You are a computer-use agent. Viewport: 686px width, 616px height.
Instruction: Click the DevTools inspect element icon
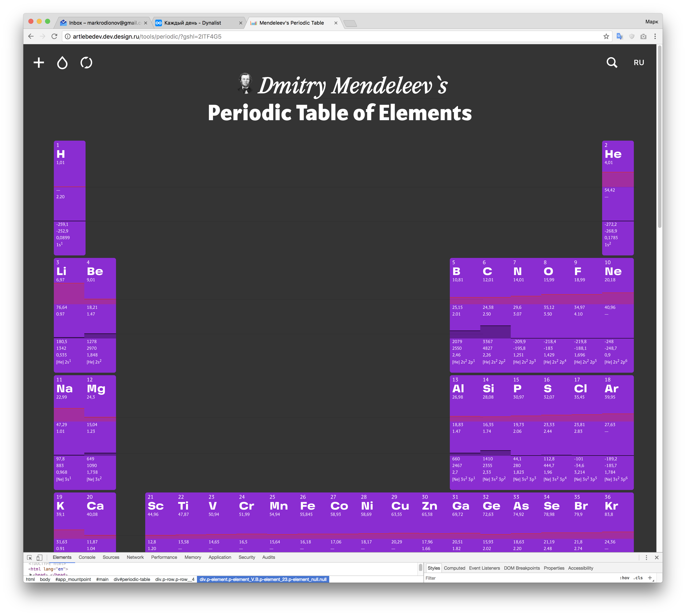coord(30,557)
